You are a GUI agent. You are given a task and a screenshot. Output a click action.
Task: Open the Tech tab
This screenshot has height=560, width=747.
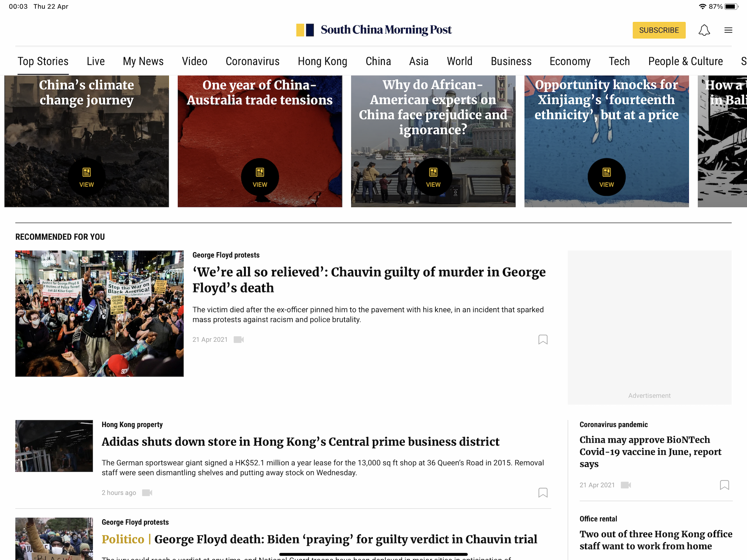[619, 61]
